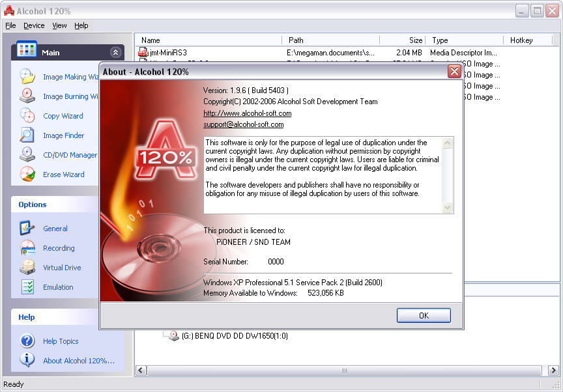Open the Device menu
Screen dimensions: 563x392
34,25
